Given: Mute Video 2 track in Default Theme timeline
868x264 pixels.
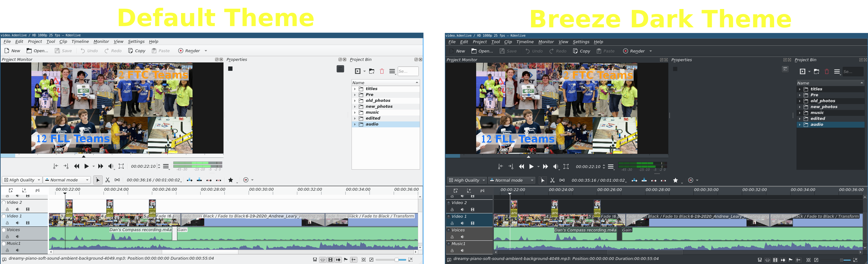Looking at the screenshot, I should point(18,209).
